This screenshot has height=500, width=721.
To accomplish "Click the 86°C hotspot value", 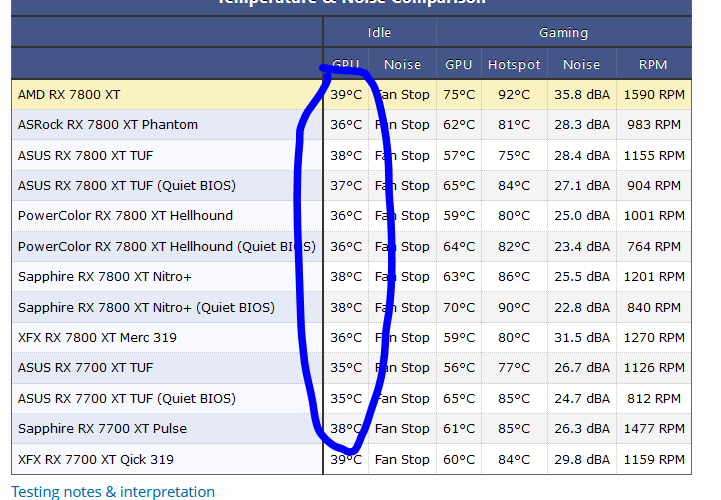I will [x=514, y=277].
